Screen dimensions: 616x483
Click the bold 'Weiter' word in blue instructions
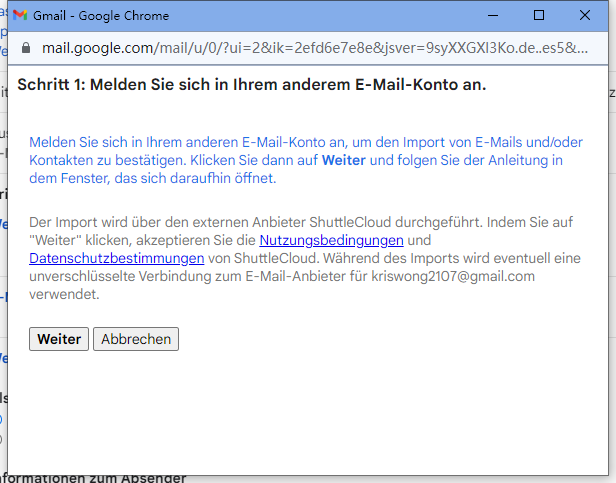(x=343, y=161)
